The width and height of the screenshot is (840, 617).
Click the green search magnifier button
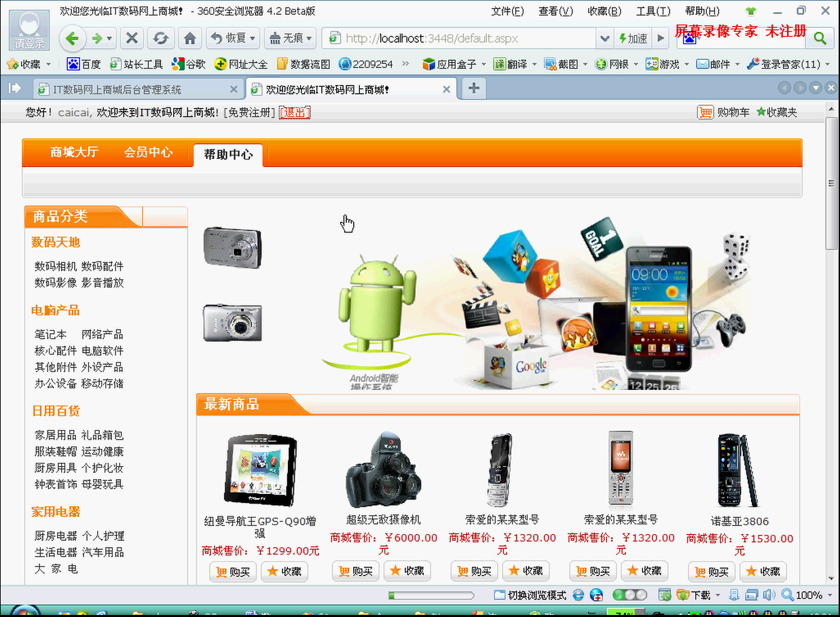tap(820, 38)
